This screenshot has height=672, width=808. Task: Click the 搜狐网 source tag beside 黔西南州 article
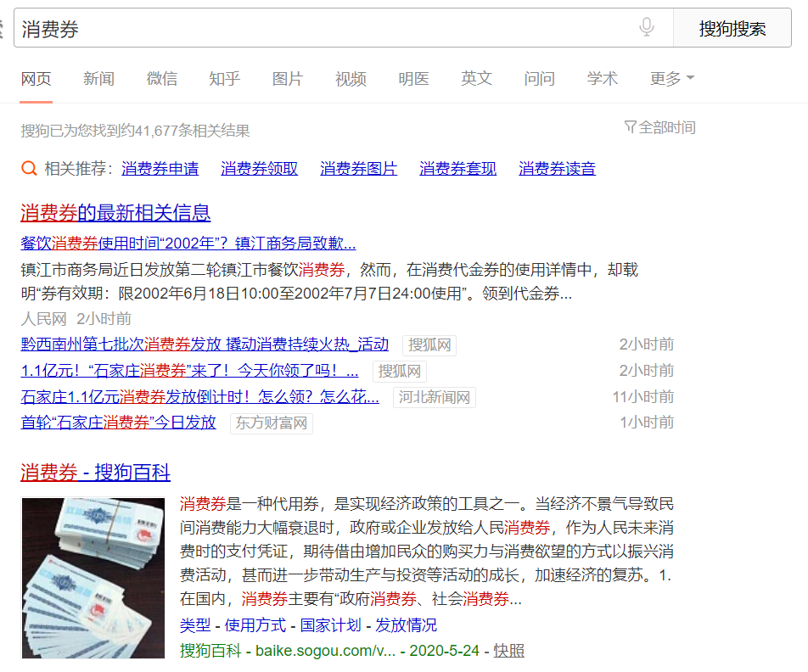pos(429,344)
